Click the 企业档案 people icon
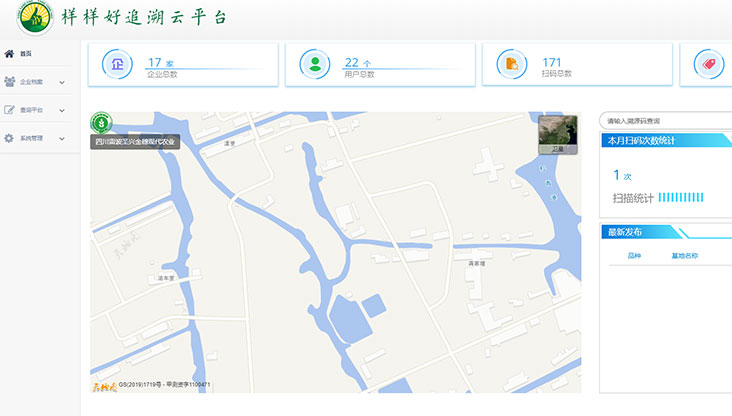The height and width of the screenshot is (416, 732). pos(9,82)
